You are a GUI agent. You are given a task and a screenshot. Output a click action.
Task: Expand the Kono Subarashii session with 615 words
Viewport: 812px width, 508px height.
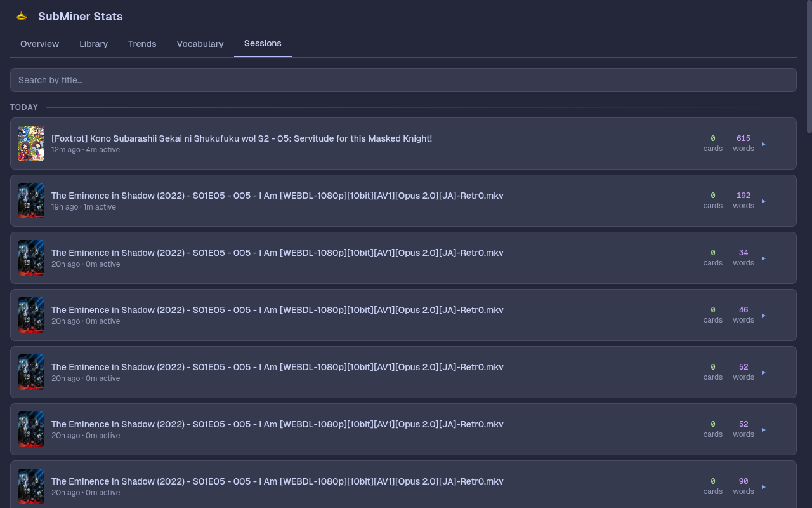(x=763, y=144)
